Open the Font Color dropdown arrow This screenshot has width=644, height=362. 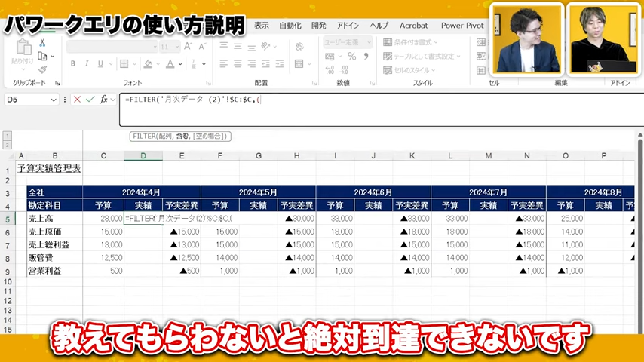180,64
